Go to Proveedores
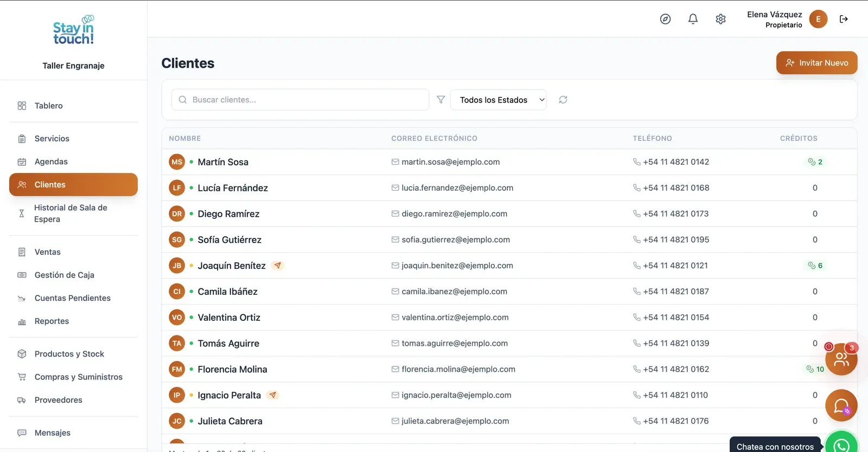The height and width of the screenshot is (452, 868). (73, 400)
